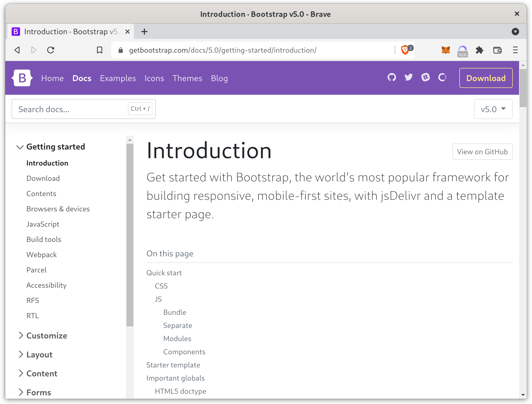
Task: Click the Download button
Action: coord(486,78)
